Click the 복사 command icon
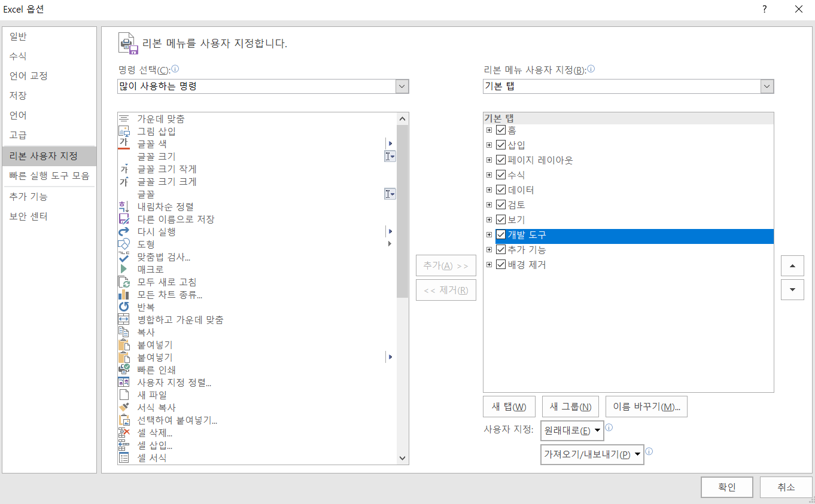The height and width of the screenshot is (504, 815). [x=124, y=332]
